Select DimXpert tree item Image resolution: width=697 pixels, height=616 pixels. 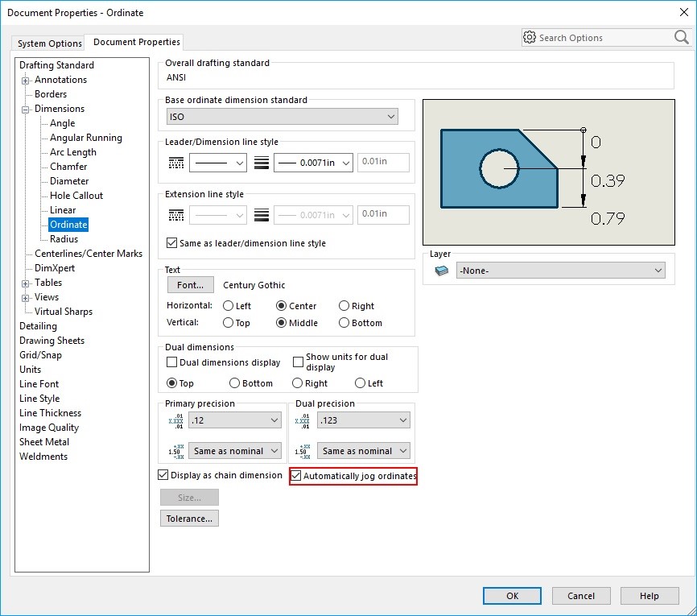pyautogui.click(x=55, y=268)
